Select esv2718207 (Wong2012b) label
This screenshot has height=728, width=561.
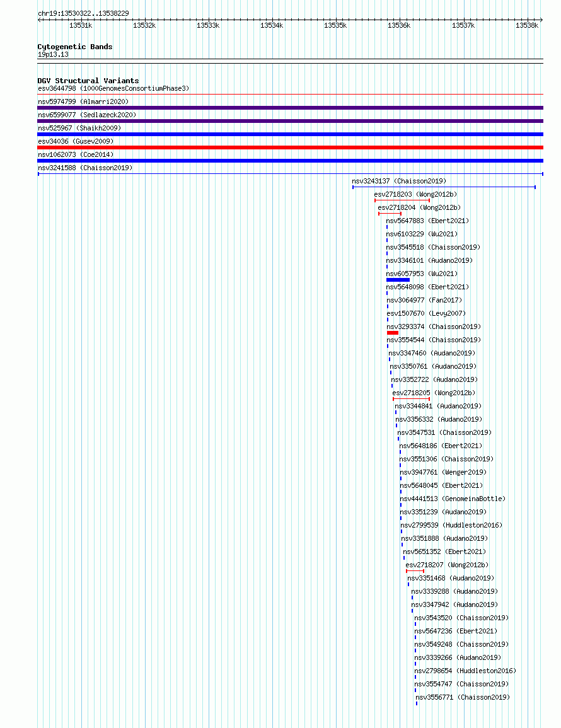[447, 565]
